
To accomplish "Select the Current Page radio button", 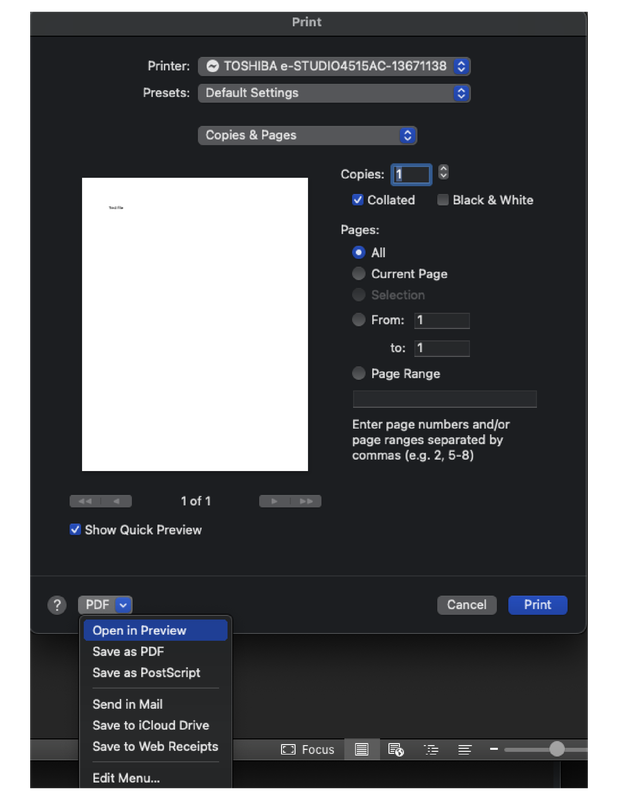I will [x=359, y=274].
